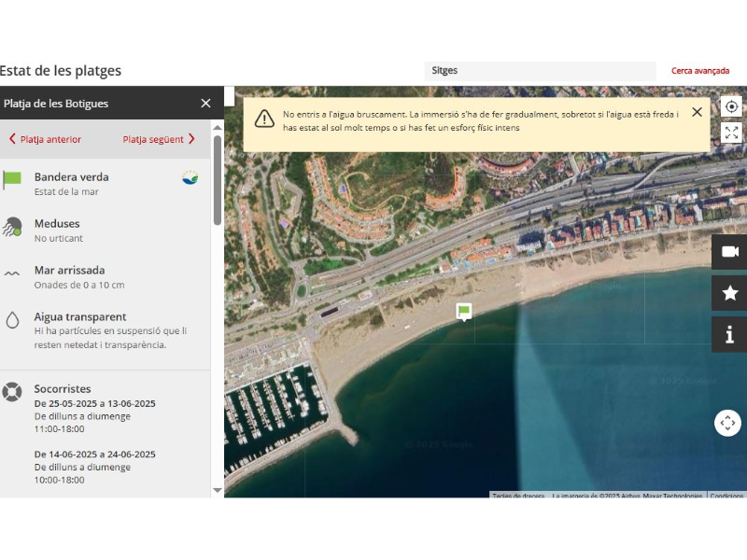Click the video camera icon on map
The width and height of the screenshot is (747, 560).
pyautogui.click(x=729, y=252)
